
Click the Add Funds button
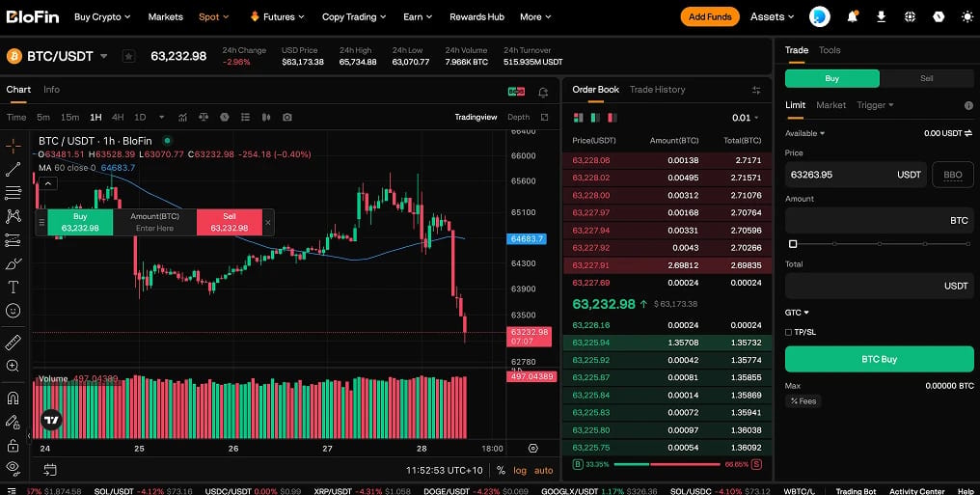(710, 16)
